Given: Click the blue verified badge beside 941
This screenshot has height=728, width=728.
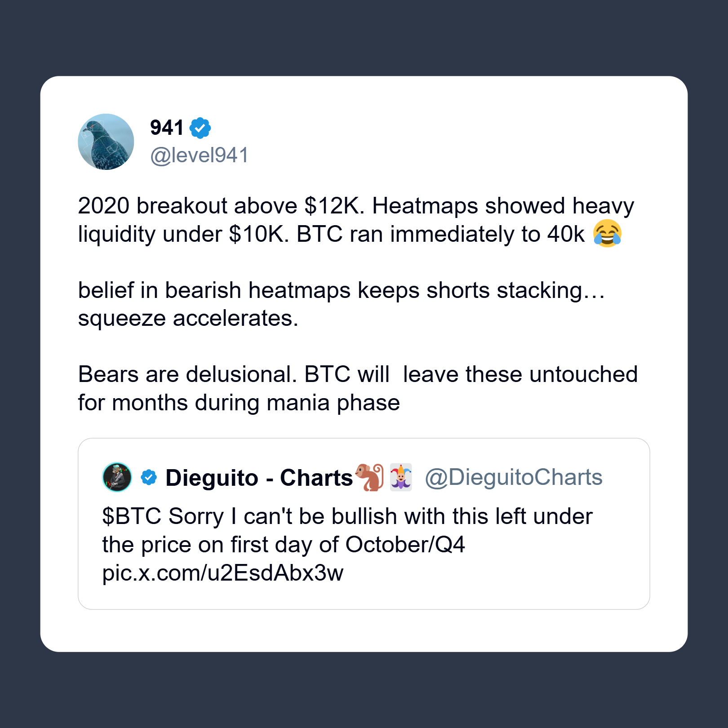Looking at the screenshot, I should (200, 128).
